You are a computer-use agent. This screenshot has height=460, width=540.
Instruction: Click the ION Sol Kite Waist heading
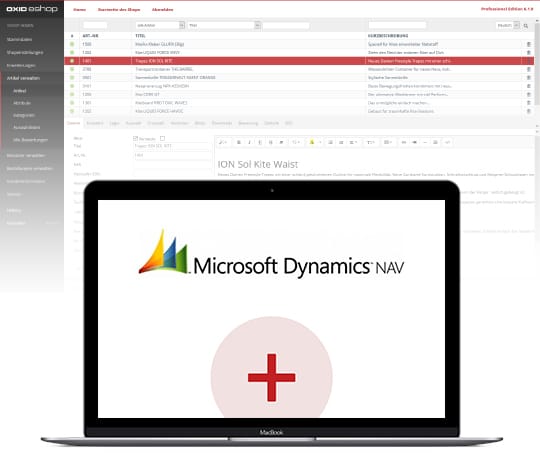click(258, 164)
